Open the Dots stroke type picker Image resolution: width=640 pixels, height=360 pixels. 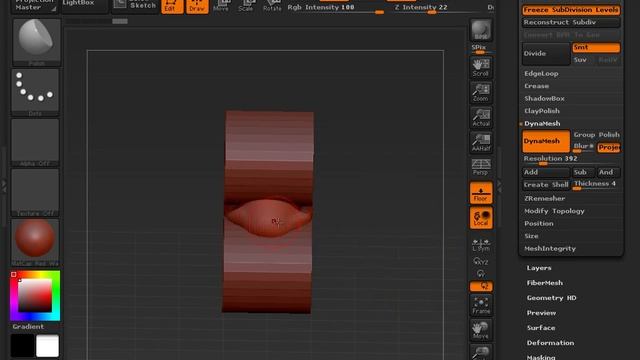(36, 92)
